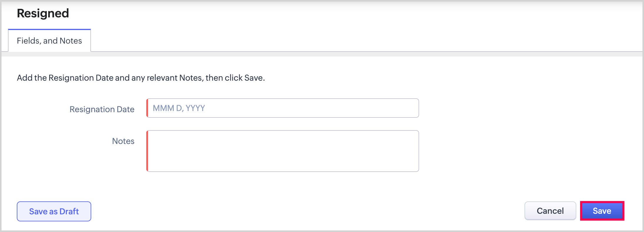Select the highlighted Save button at bottom right
This screenshot has height=232, width=644.
602,211
